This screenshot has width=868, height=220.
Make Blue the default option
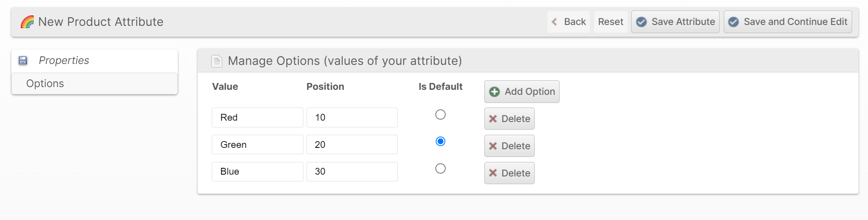[440, 169]
